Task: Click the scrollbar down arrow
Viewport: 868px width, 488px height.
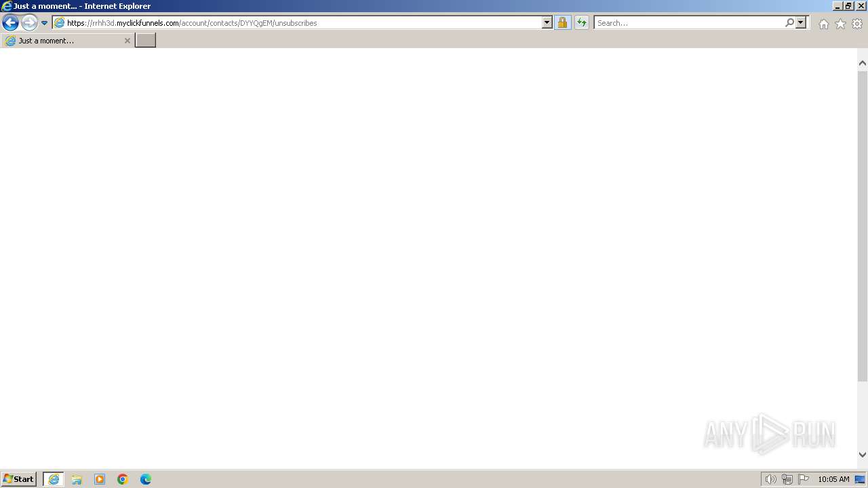Action: [x=863, y=455]
